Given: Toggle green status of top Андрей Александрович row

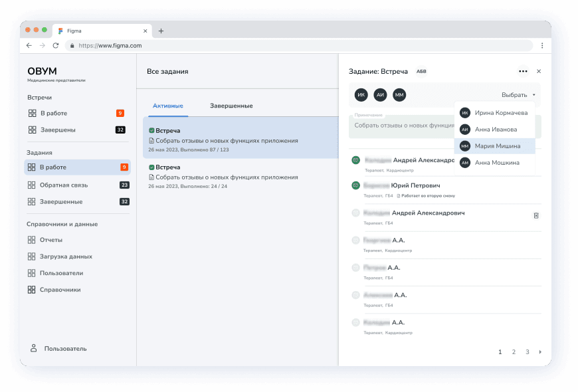Looking at the screenshot, I should [x=355, y=160].
